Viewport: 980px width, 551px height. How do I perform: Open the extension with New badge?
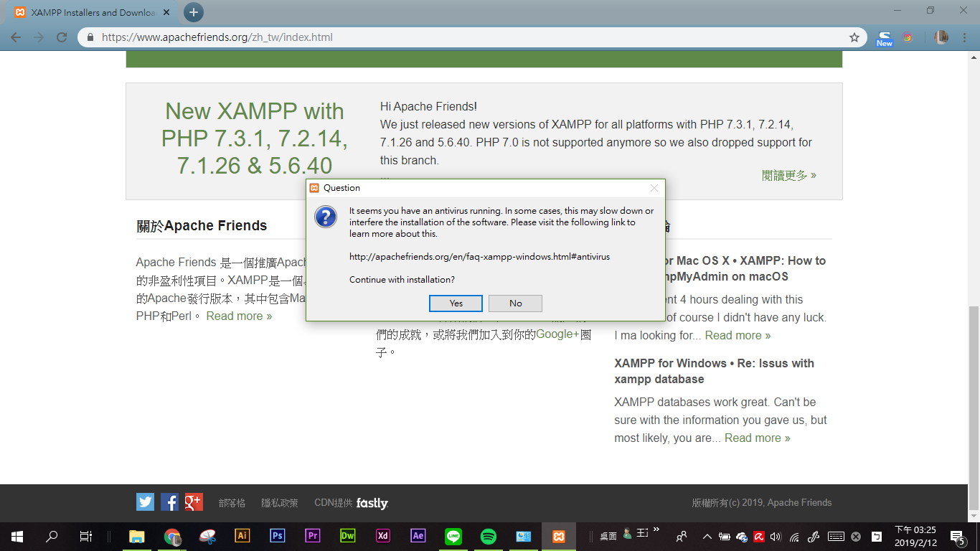click(x=885, y=38)
